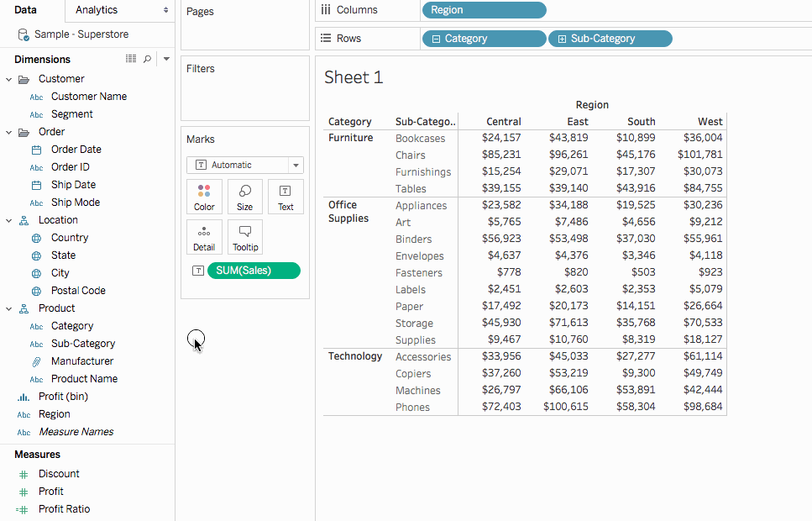Click the View Data grid icon beside Dimensions
The width and height of the screenshot is (812, 521).
click(130, 59)
